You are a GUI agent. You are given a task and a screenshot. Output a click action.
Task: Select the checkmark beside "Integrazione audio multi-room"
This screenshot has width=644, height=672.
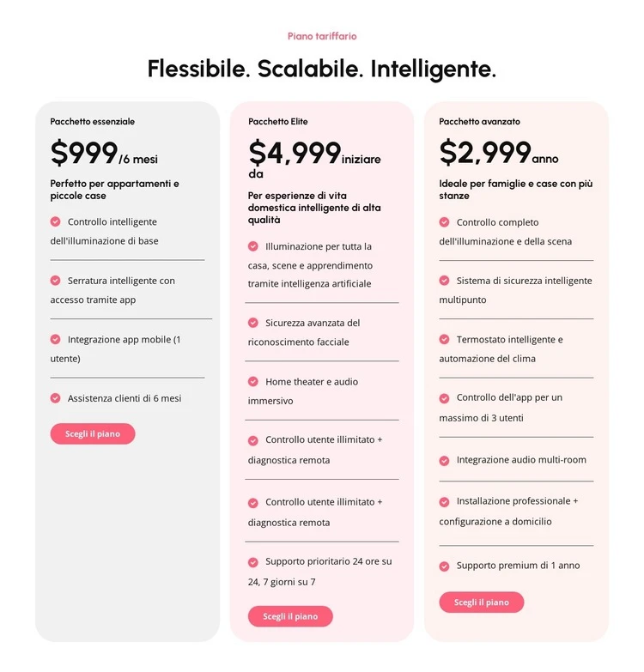tap(444, 460)
